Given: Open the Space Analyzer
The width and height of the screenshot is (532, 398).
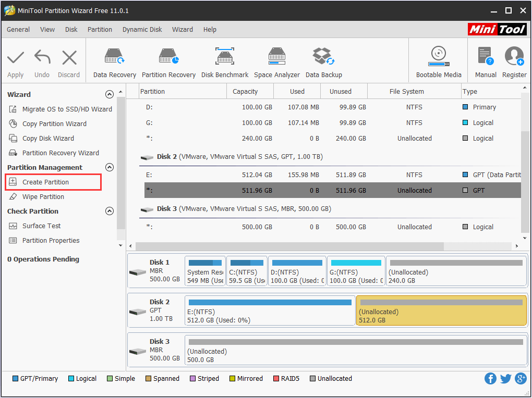Looking at the screenshot, I should click(x=276, y=61).
